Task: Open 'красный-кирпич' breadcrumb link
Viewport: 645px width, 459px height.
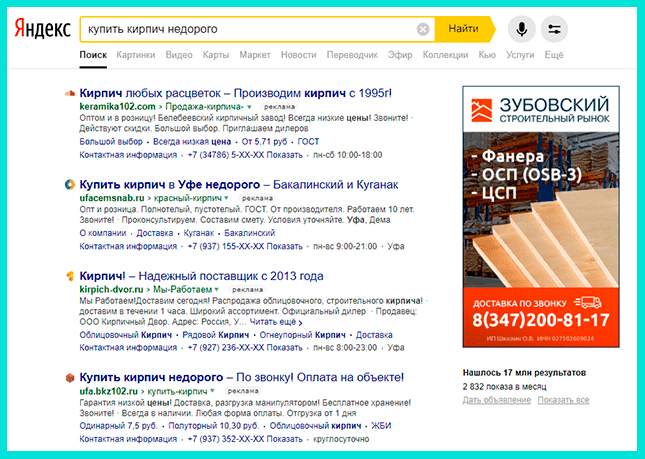Action: pyautogui.click(x=188, y=198)
